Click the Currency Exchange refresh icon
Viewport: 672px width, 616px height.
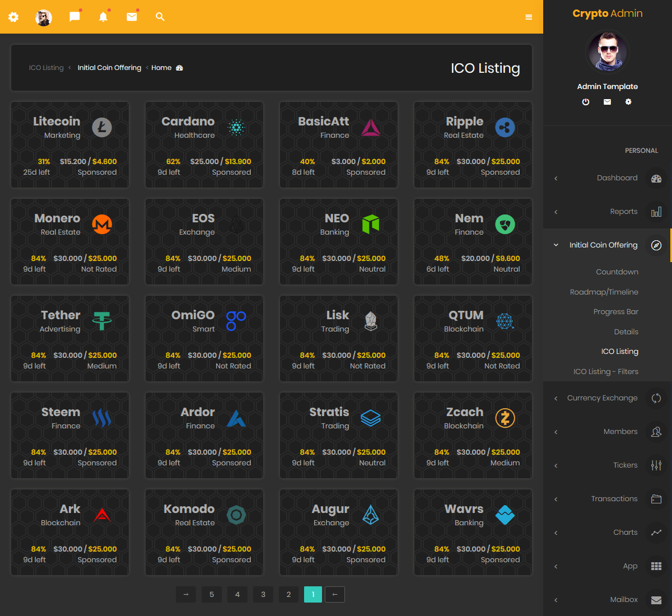click(656, 398)
